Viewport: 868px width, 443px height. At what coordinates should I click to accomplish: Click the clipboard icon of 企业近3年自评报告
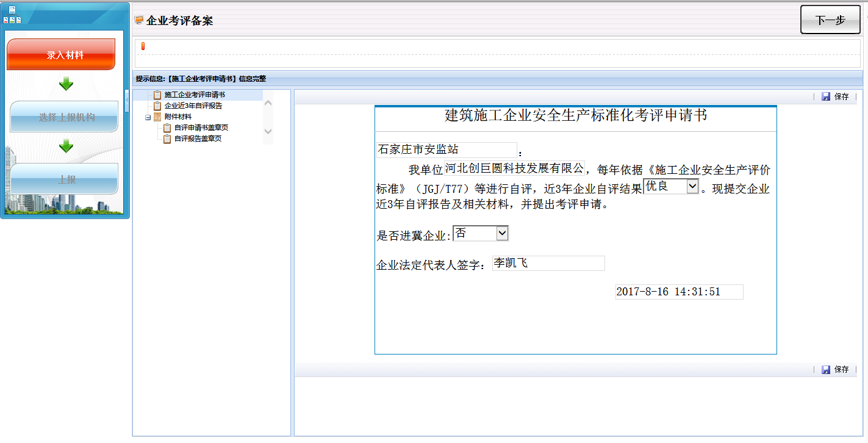(157, 106)
